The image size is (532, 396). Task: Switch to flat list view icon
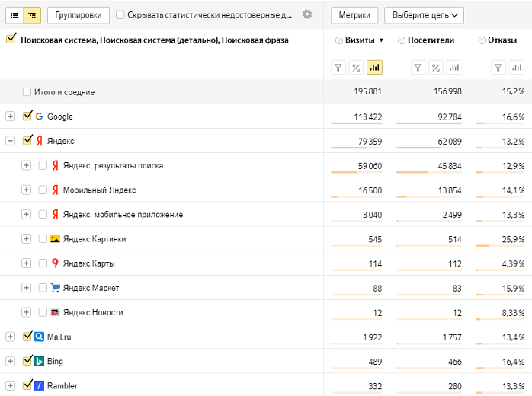(x=14, y=14)
